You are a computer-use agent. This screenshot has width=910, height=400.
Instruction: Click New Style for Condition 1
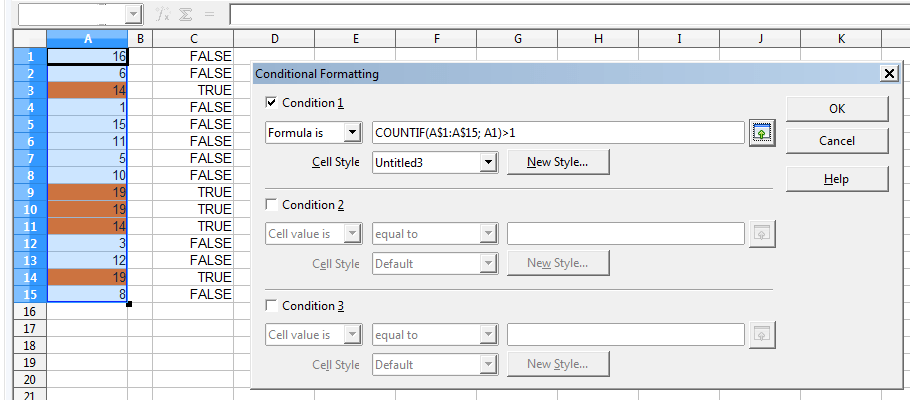(x=558, y=162)
